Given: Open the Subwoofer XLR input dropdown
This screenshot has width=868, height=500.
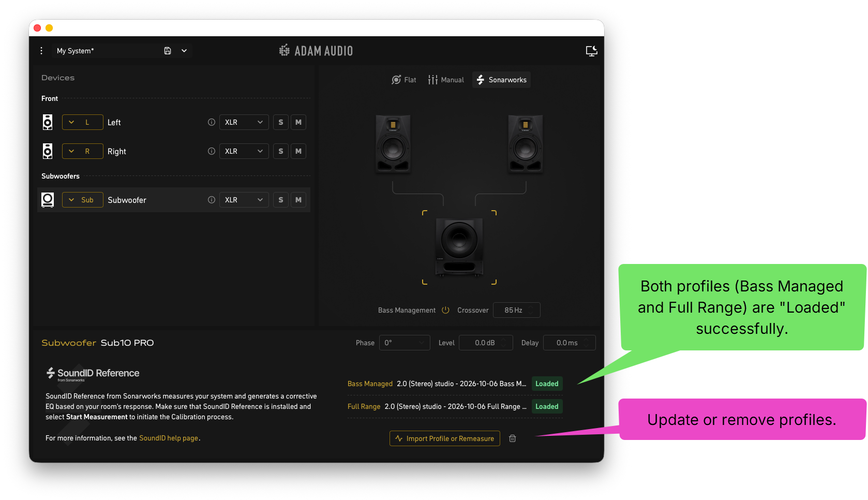Looking at the screenshot, I should pos(244,200).
